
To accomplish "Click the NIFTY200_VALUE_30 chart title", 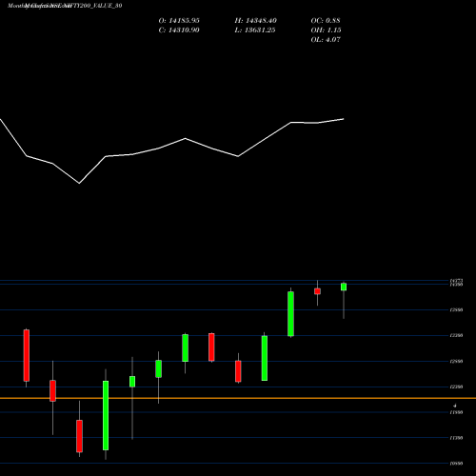I will click(65, 6).
